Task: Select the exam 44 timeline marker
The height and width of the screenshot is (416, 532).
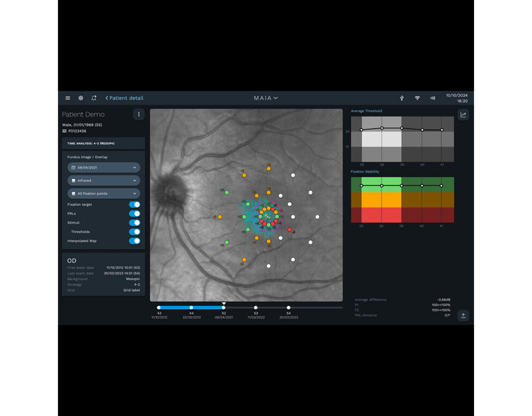Action: point(191,308)
